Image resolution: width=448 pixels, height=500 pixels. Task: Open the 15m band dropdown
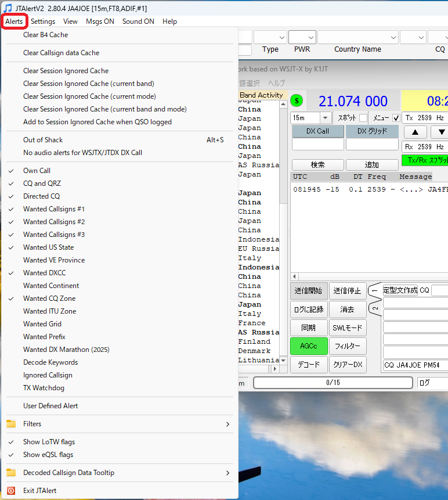[x=325, y=118]
